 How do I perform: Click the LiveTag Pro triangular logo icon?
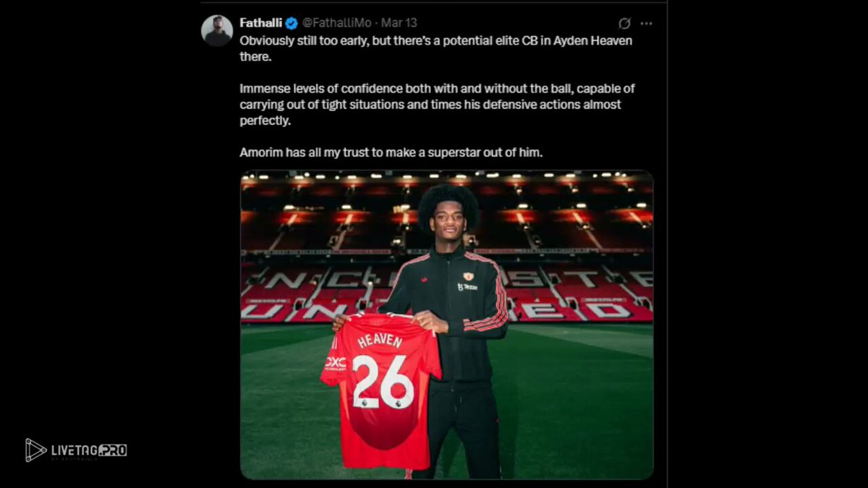click(35, 450)
